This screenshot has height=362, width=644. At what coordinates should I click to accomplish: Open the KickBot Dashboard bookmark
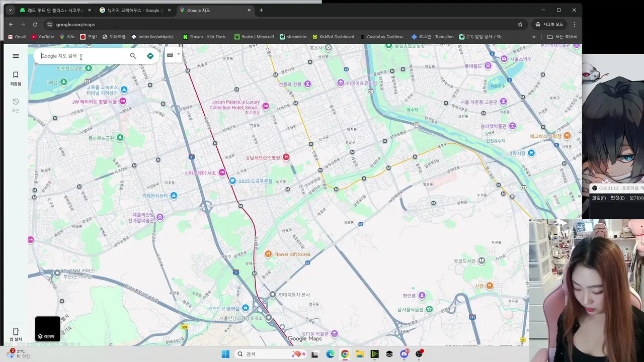click(x=333, y=37)
